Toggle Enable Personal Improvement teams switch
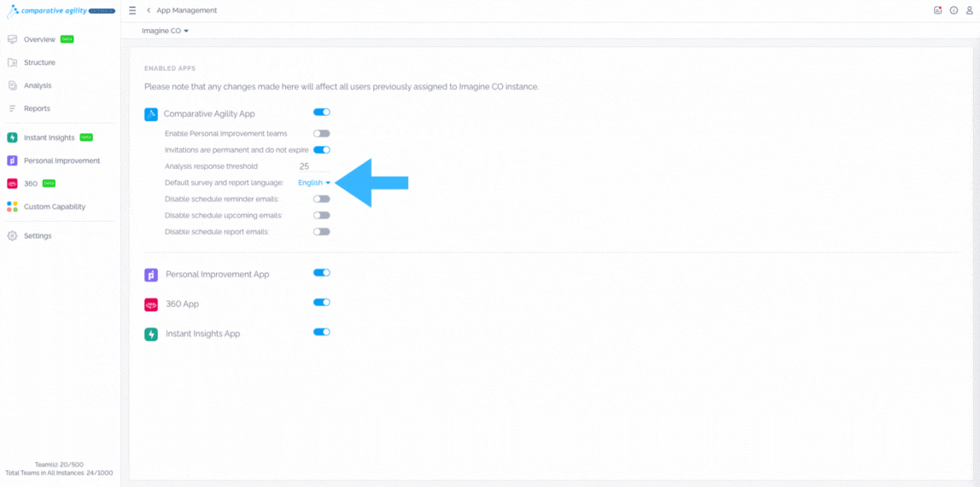This screenshot has height=487, width=980. [321, 134]
